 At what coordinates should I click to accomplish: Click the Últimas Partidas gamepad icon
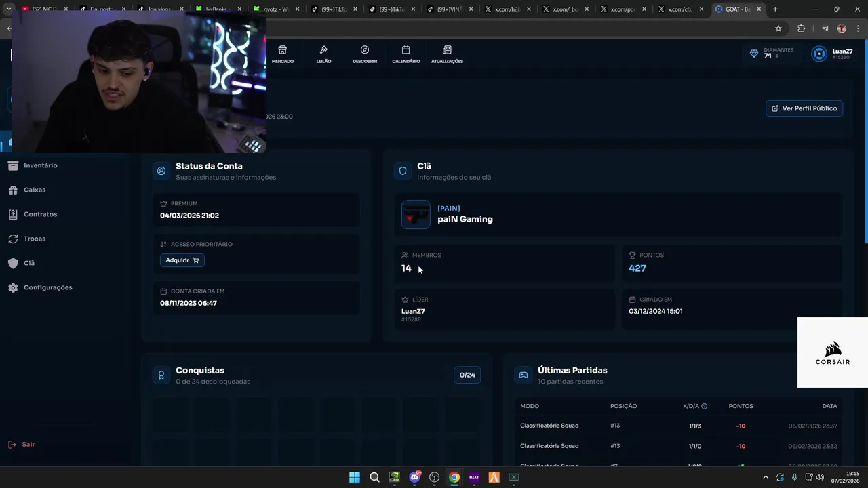[524, 375]
